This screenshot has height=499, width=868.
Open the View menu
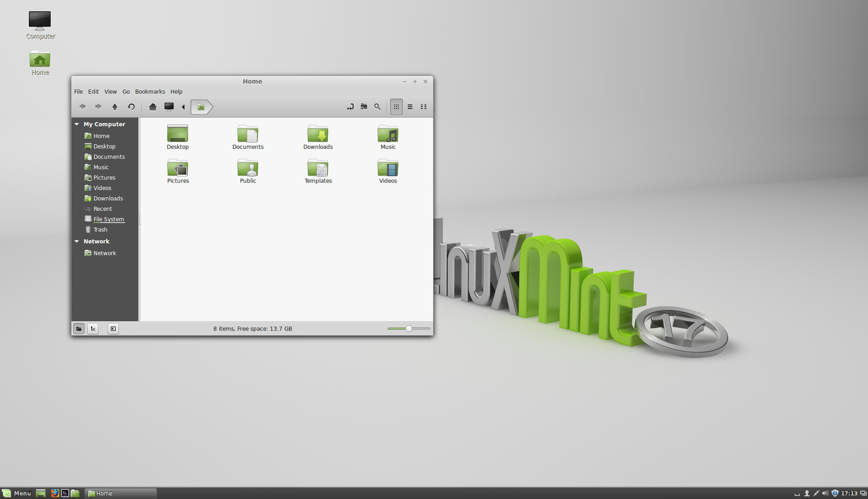(x=111, y=91)
